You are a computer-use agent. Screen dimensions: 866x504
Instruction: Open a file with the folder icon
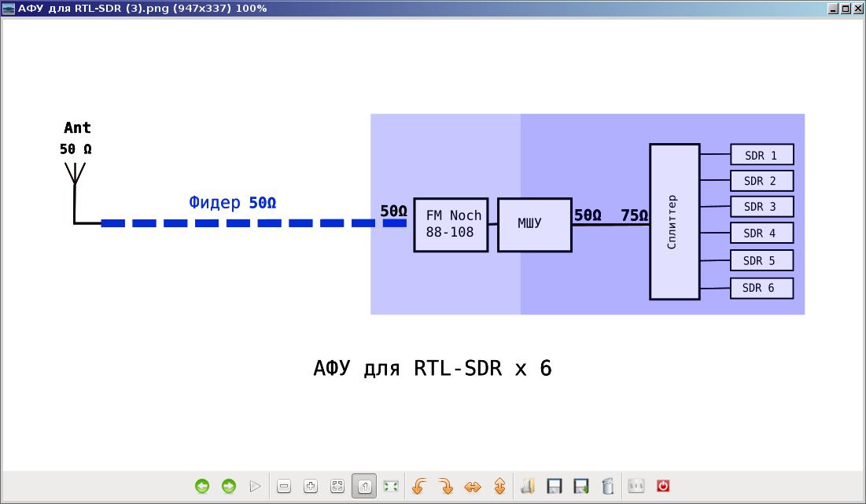click(x=528, y=487)
